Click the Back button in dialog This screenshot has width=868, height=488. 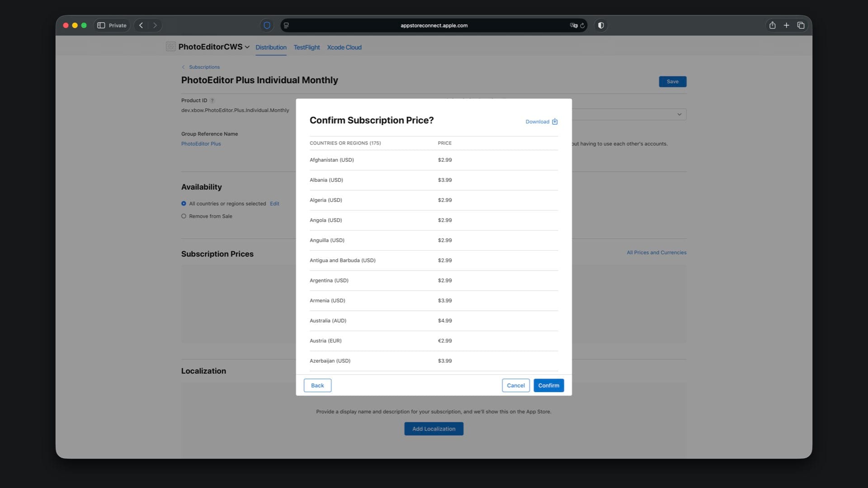coord(317,385)
